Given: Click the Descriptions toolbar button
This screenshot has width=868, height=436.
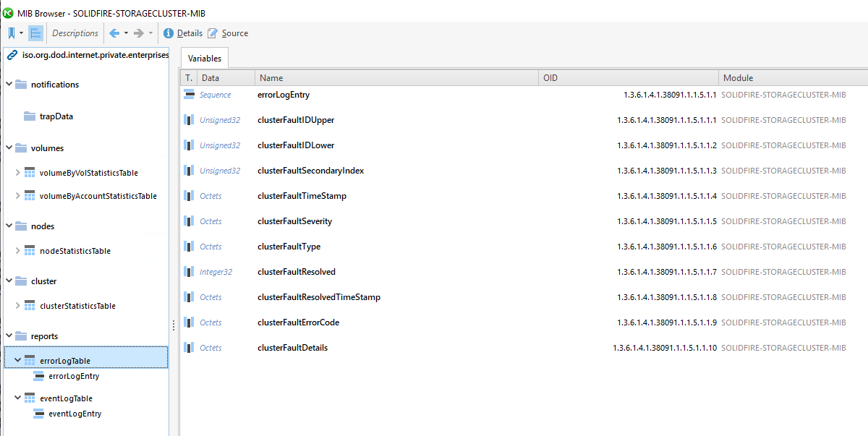Looking at the screenshot, I should [75, 33].
